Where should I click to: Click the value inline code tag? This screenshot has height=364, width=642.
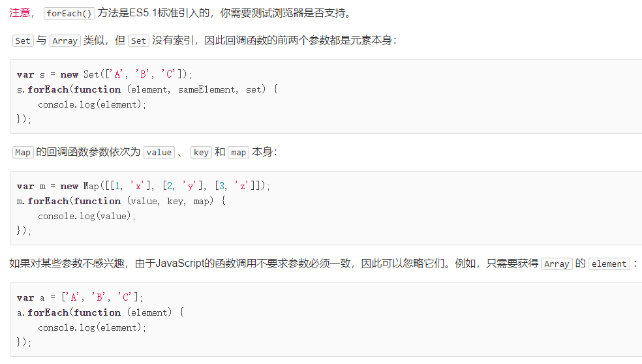(x=159, y=152)
